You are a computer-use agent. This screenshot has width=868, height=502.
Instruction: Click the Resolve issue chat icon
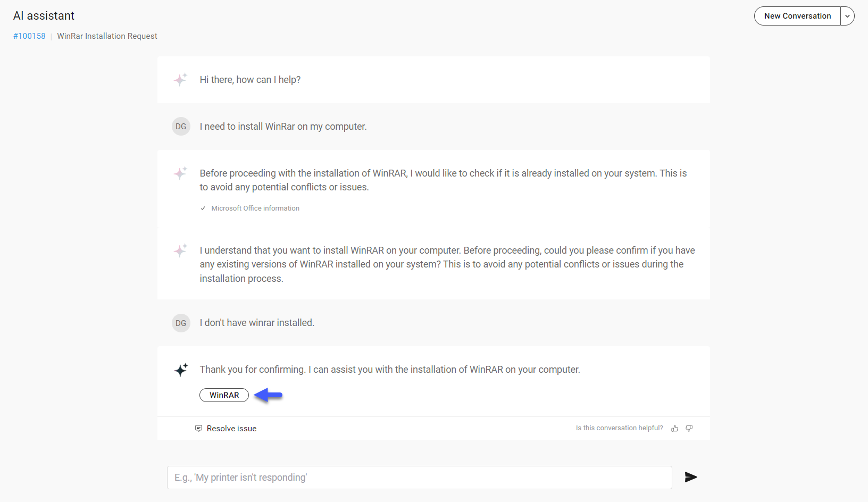198,428
